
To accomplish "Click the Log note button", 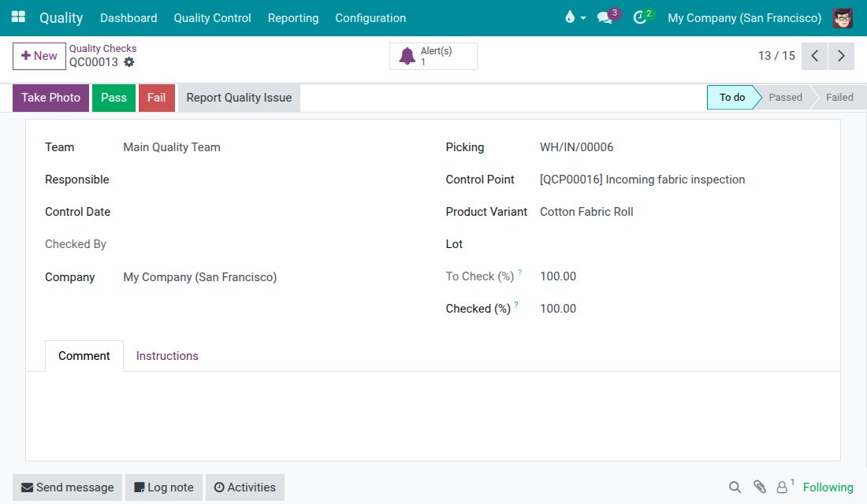I will (x=164, y=487).
